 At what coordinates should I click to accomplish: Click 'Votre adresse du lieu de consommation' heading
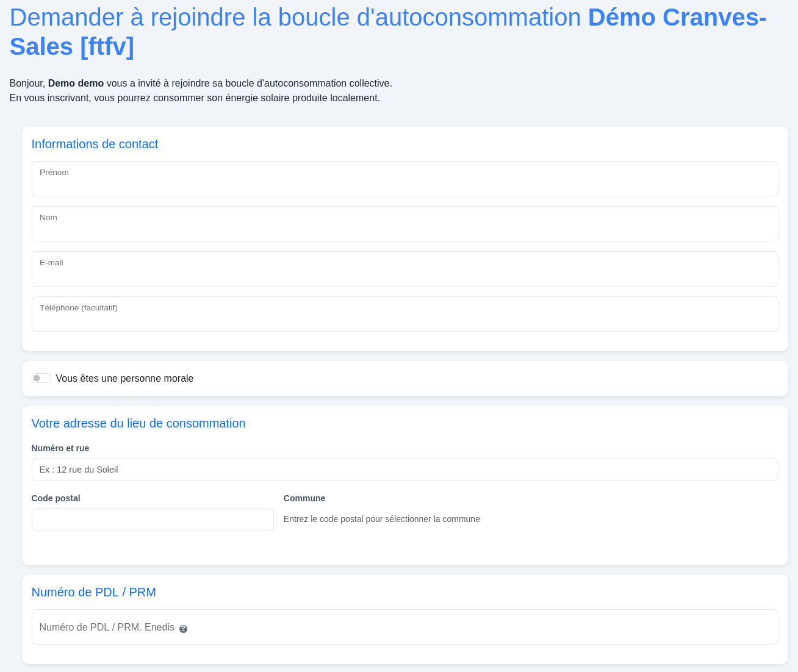click(x=138, y=423)
